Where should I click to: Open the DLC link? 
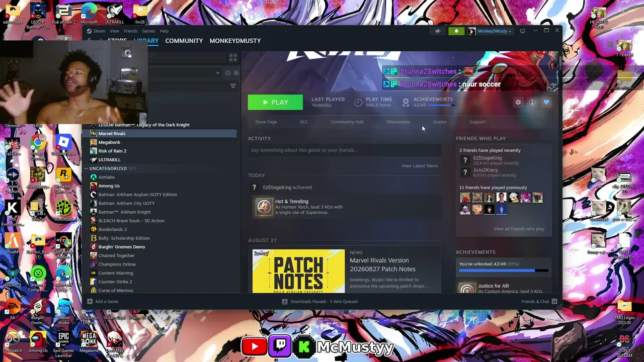click(x=304, y=122)
